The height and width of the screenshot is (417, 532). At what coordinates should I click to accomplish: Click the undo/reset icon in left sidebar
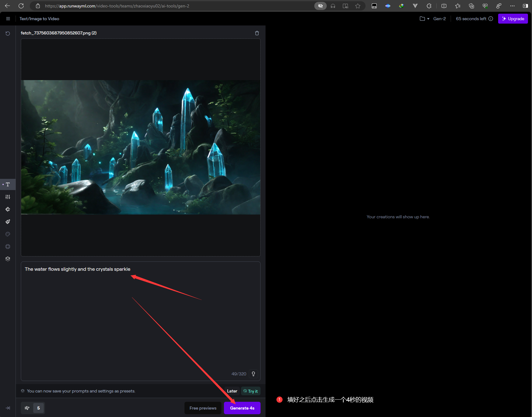coord(8,33)
